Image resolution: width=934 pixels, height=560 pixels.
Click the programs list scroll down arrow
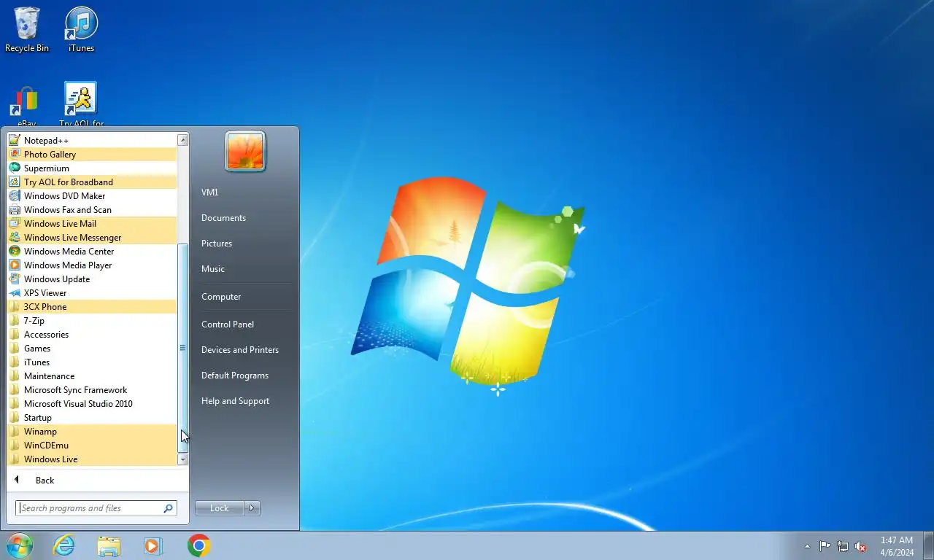182,459
